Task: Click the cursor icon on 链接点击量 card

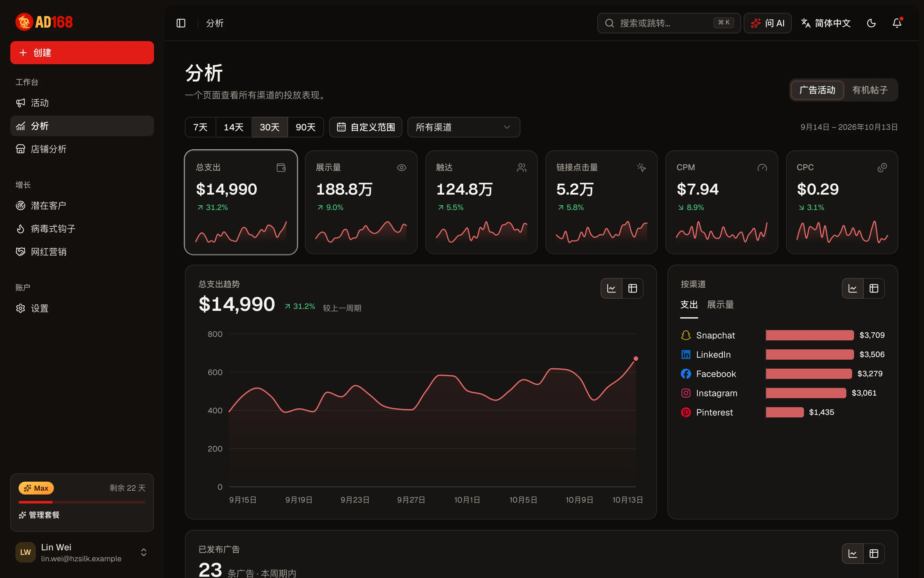Action: pos(641,167)
